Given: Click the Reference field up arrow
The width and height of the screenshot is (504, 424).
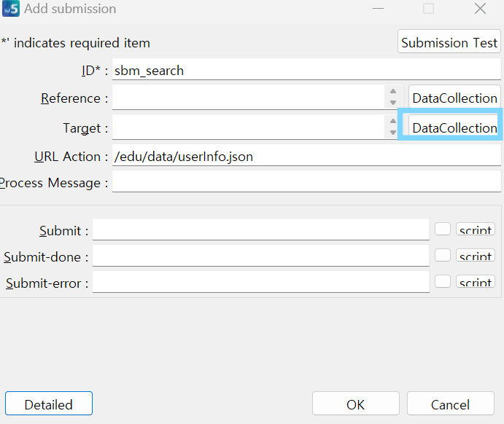Looking at the screenshot, I should tap(393, 91).
